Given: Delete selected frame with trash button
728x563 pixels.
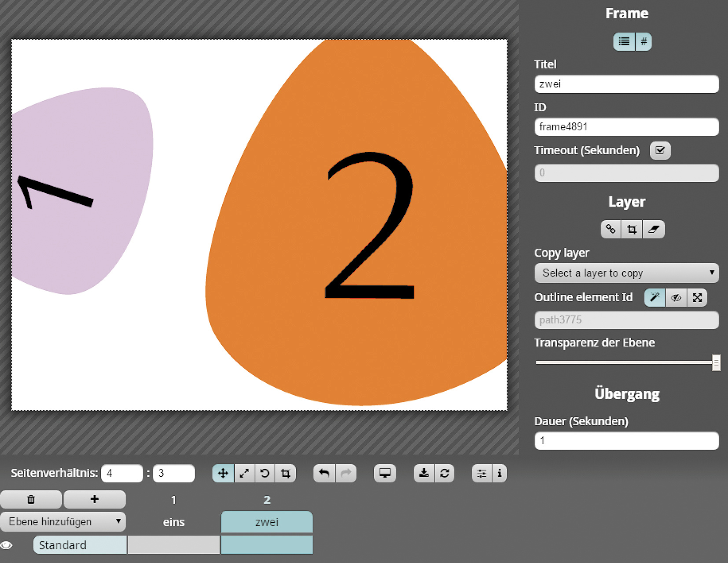Looking at the screenshot, I should coord(31,499).
